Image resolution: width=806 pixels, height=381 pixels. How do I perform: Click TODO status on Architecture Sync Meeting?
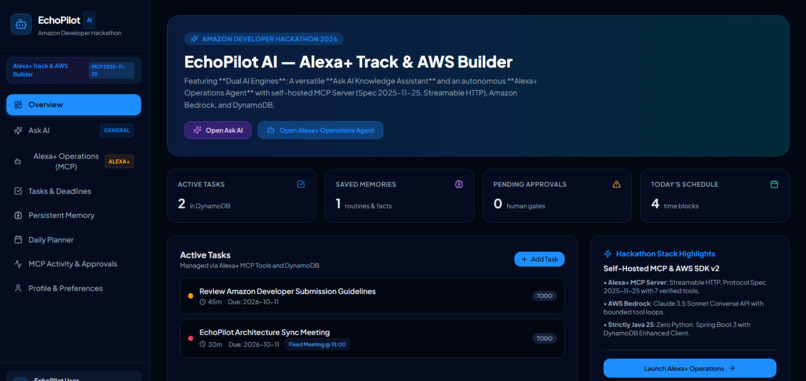(x=544, y=338)
